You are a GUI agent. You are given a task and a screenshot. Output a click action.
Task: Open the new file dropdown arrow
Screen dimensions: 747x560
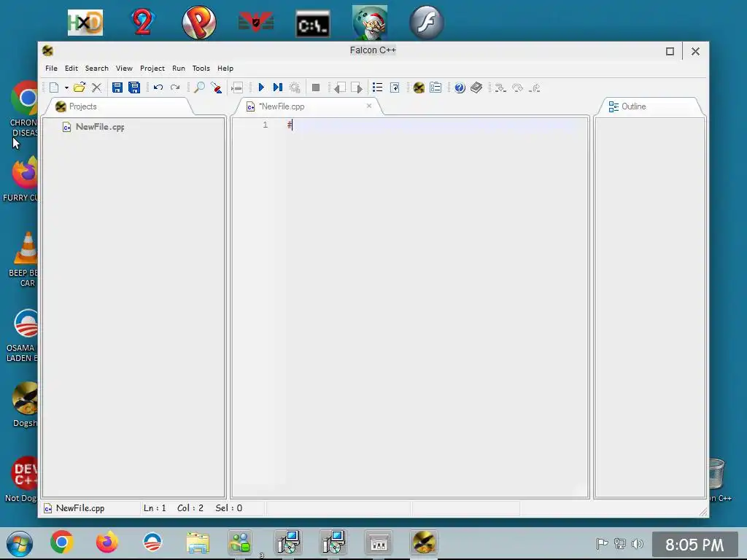[66, 87]
